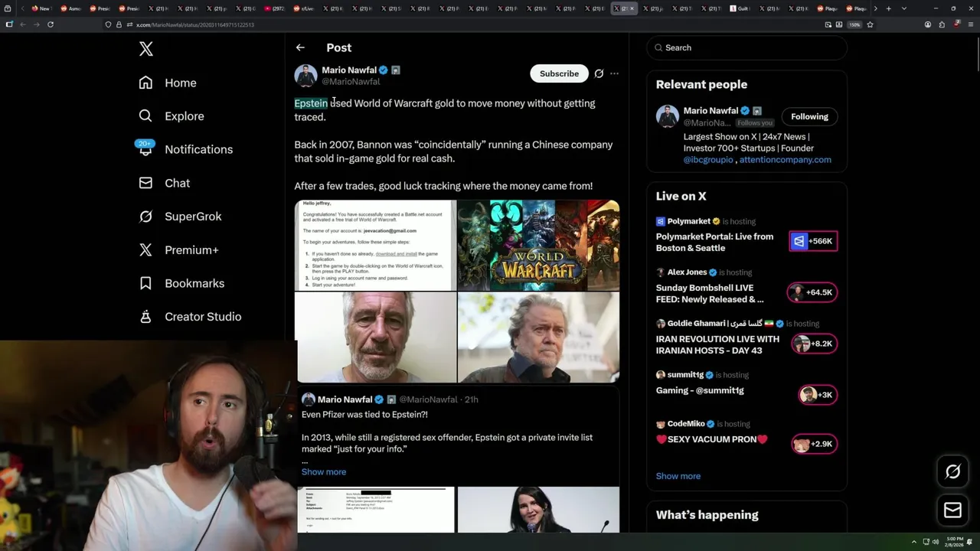Open the attentioncompany.com link

[x=785, y=160]
